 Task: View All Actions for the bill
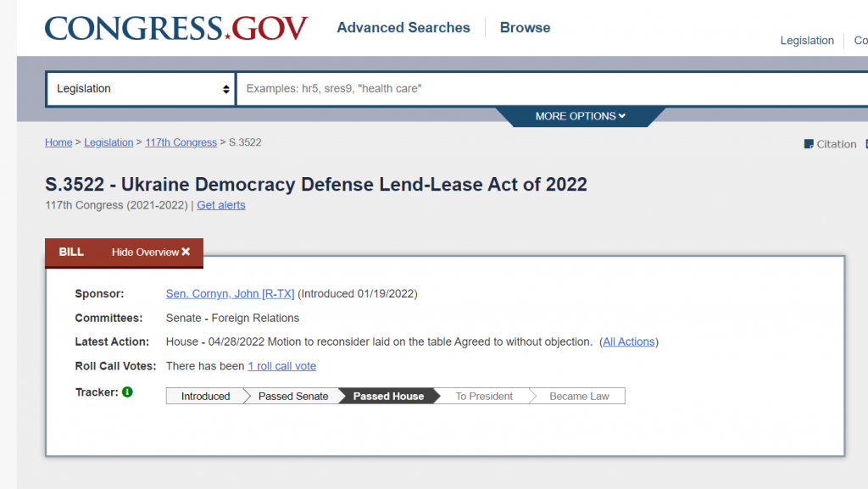(628, 342)
